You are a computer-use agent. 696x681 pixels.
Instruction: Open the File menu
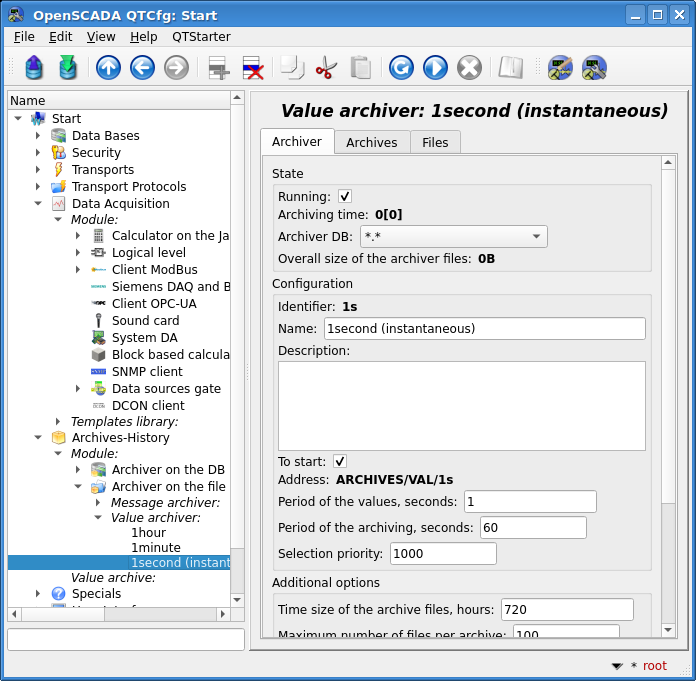(24, 36)
